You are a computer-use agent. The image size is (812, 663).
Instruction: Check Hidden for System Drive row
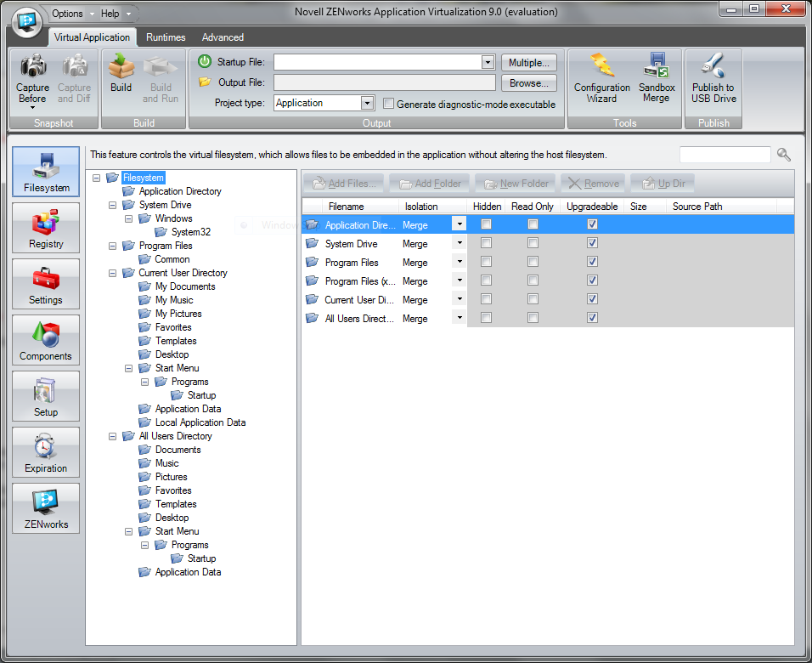click(x=487, y=242)
